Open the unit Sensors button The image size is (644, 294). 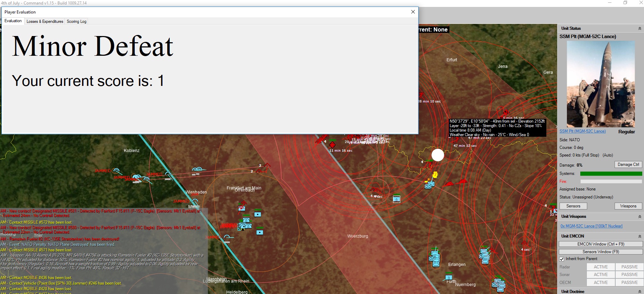(x=573, y=206)
